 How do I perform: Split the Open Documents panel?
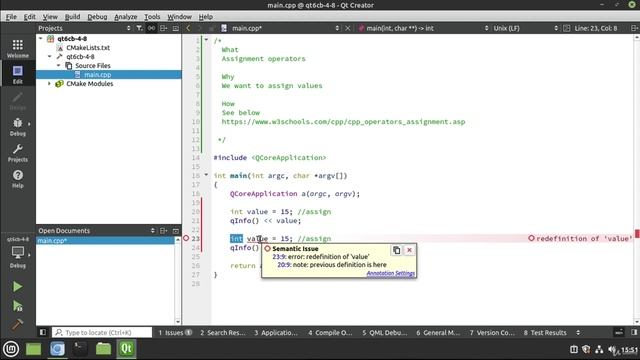[x=164, y=231]
